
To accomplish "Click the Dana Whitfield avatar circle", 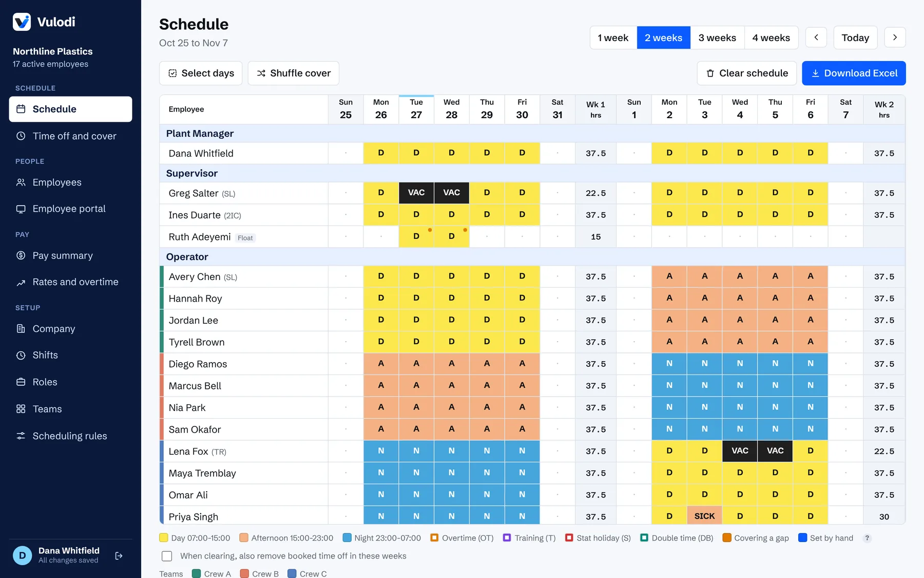I will tap(22, 555).
